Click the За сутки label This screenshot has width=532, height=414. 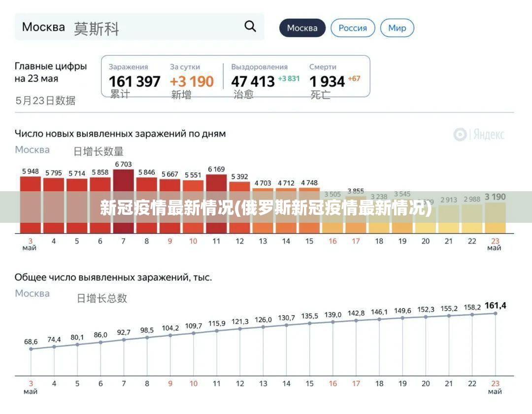point(185,67)
